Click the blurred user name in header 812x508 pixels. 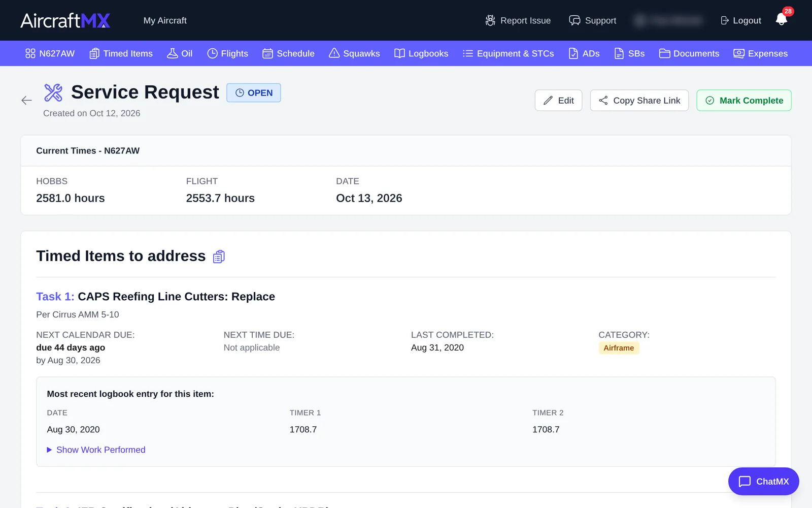669,20
